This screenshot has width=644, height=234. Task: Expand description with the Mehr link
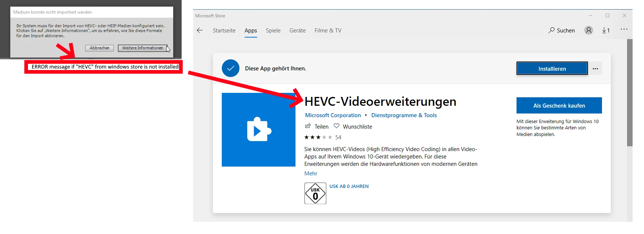[x=311, y=174]
